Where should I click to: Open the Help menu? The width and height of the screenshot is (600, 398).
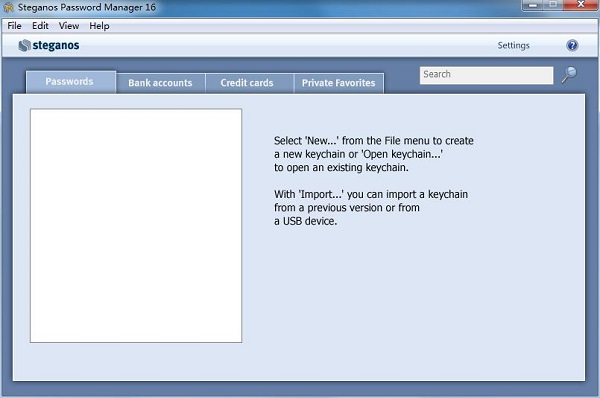[99, 26]
